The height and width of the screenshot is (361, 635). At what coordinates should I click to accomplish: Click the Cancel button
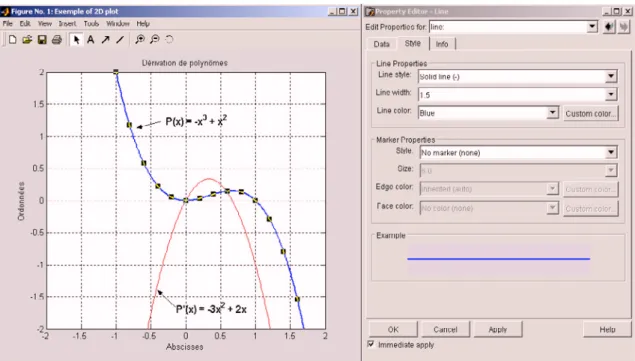[x=445, y=329]
